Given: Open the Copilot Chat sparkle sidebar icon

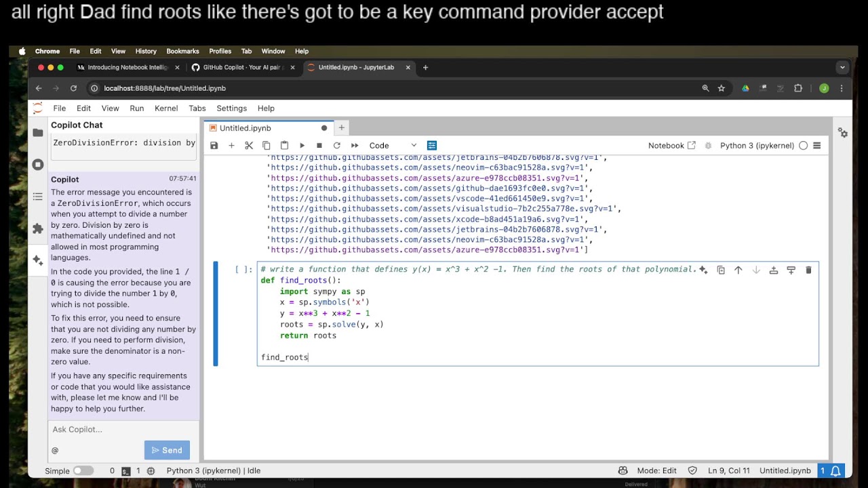Looking at the screenshot, I should point(38,260).
